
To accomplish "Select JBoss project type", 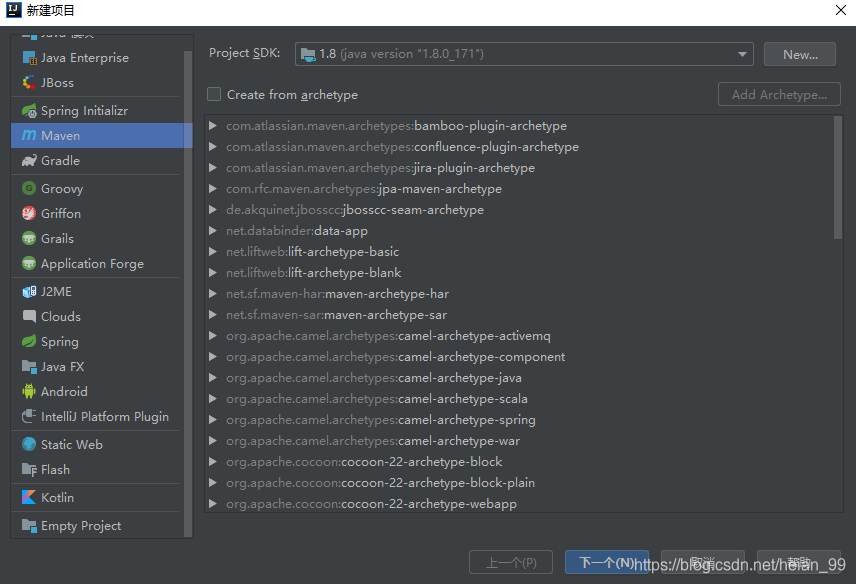I will tap(98, 83).
